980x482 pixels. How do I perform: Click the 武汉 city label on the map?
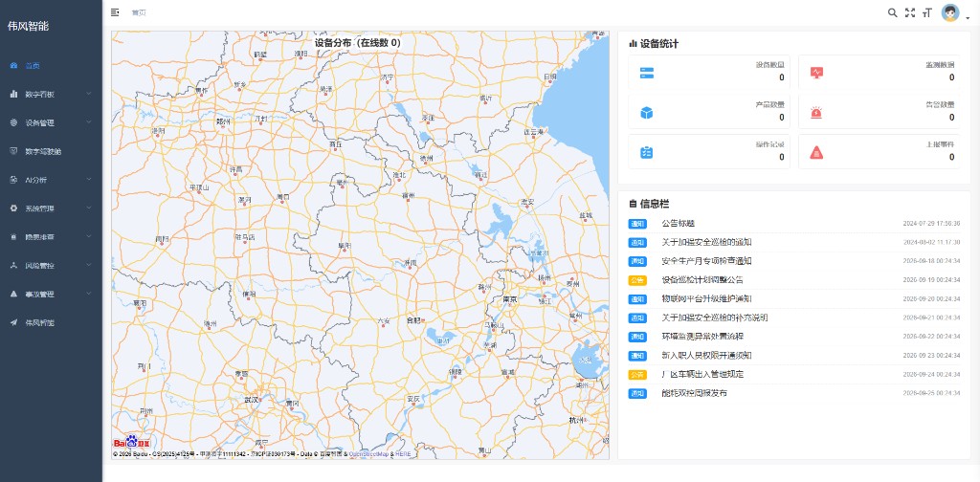coord(252,399)
